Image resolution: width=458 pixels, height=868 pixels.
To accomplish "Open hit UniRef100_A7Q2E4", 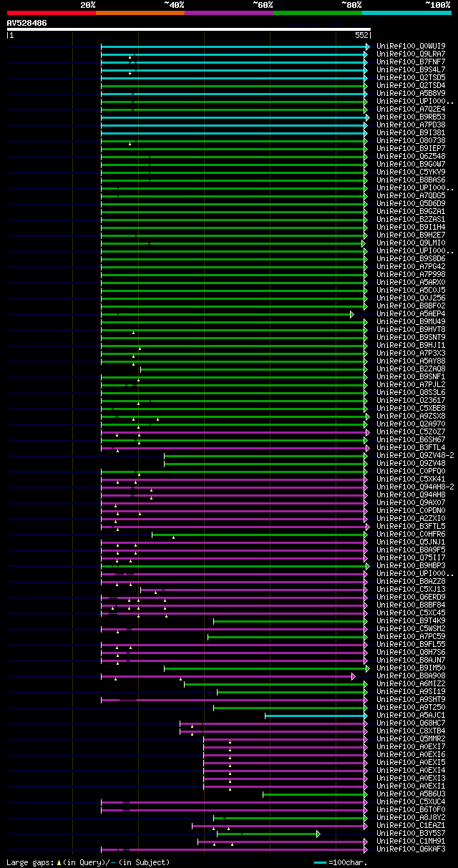I will tap(411, 109).
